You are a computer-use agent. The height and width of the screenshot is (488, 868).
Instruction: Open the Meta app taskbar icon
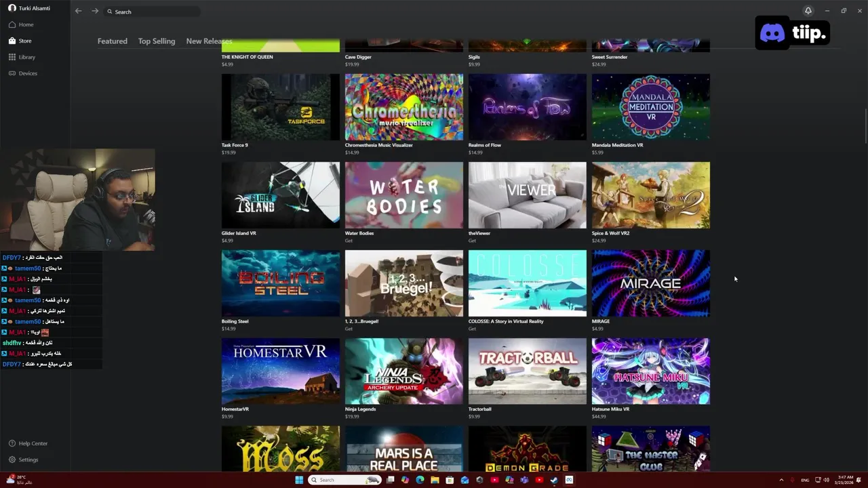coord(569,480)
